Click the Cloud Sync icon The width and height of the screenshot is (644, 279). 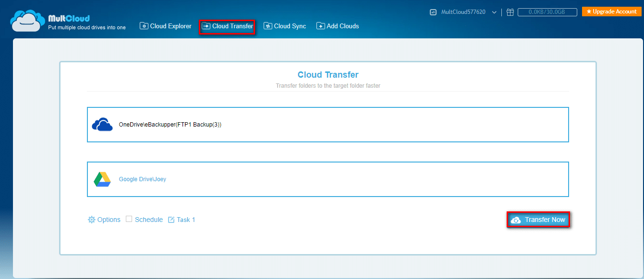pos(267,26)
